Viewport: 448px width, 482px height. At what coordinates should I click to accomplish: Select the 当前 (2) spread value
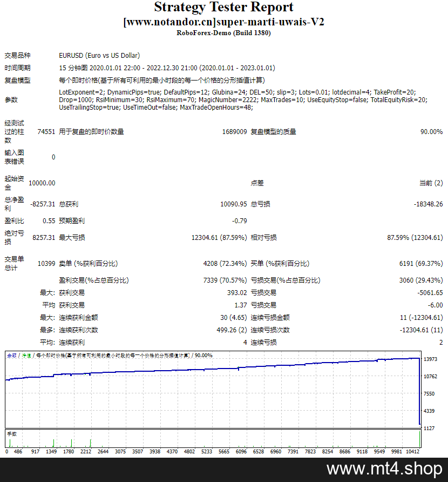tap(431, 183)
